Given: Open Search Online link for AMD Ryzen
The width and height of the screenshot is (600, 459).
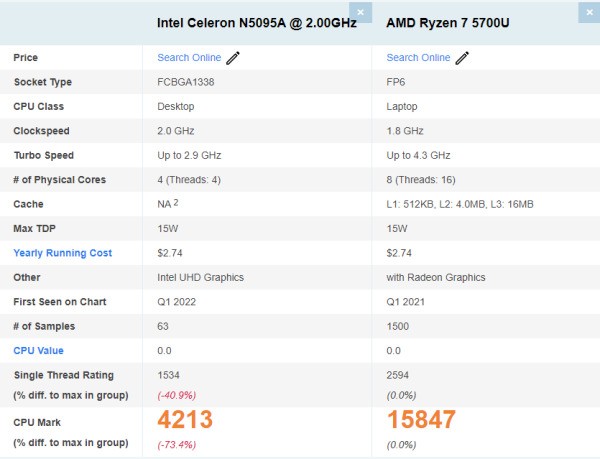Looking at the screenshot, I should [418, 57].
